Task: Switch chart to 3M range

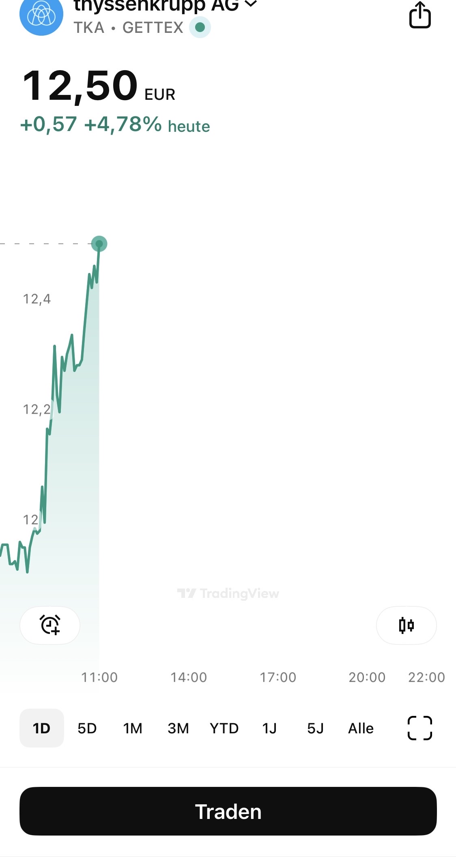Action: point(178,728)
